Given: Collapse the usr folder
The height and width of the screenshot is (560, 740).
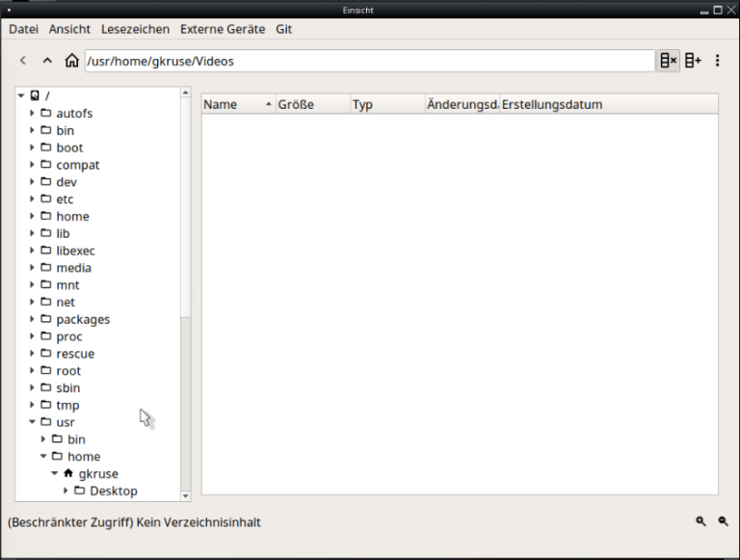Looking at the screenshot, I should pos(32,421).
